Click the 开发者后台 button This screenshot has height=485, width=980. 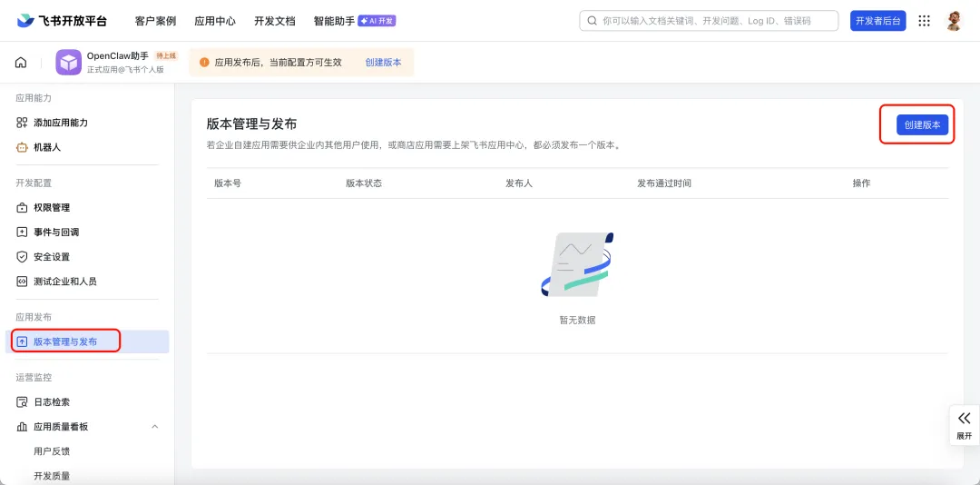(x=878, y=21)
